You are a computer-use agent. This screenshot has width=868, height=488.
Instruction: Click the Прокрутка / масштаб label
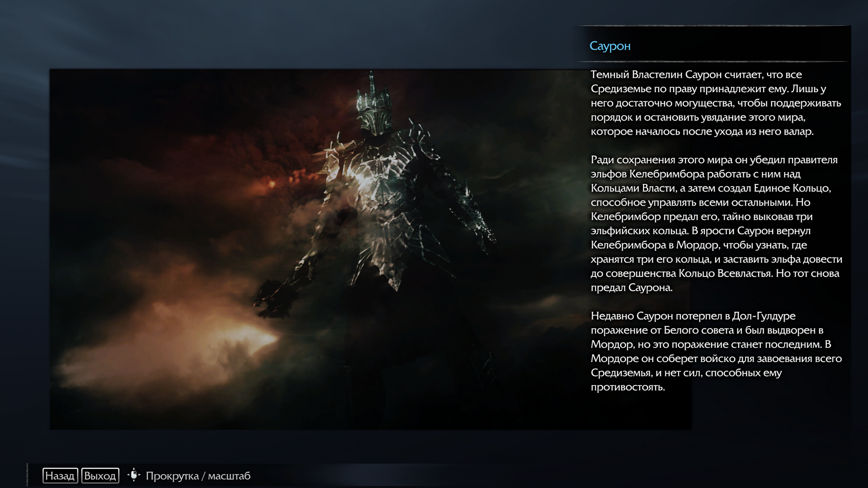point(198,476)
